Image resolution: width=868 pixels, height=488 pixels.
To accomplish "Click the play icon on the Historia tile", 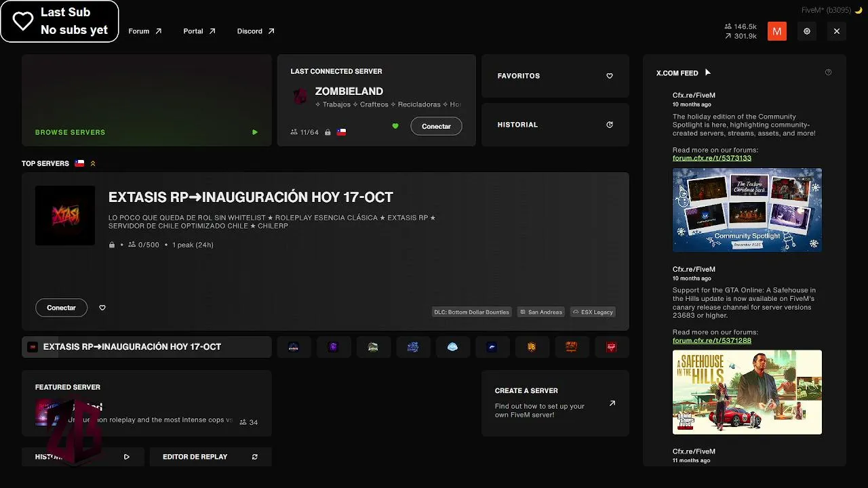I will (x=127, y=457).
